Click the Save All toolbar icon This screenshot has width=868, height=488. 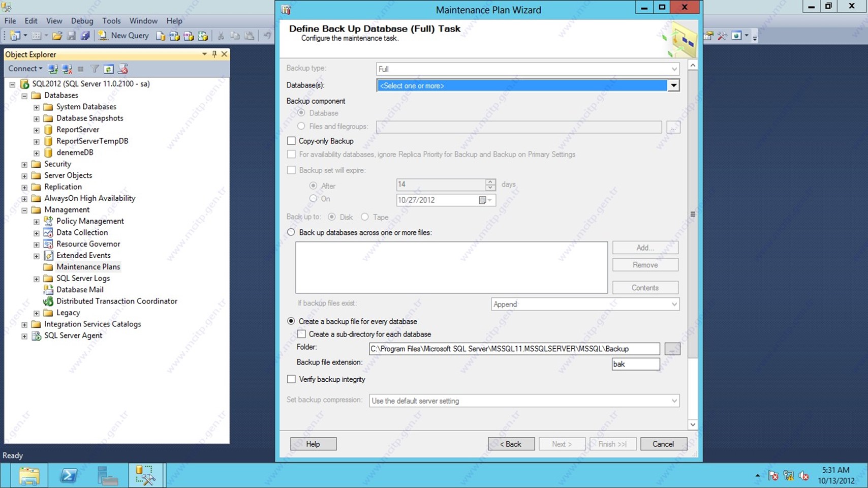tap(85, 36)
